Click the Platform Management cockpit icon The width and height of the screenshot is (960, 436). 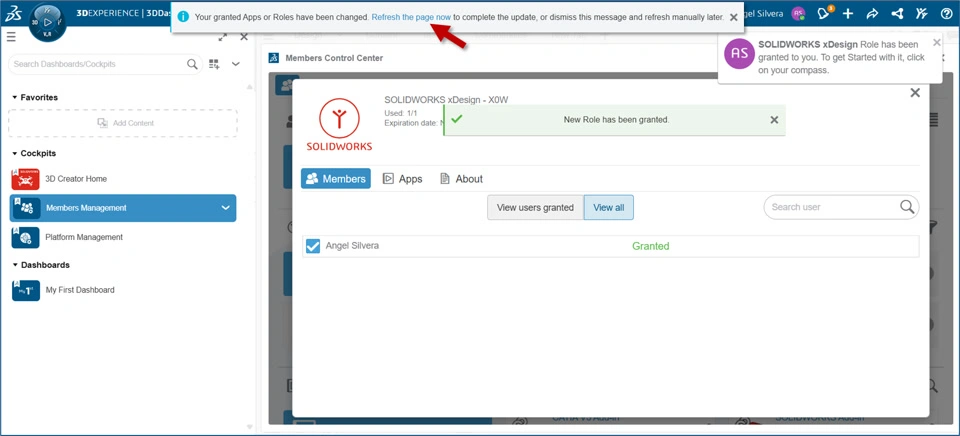[x=26, y=237]
